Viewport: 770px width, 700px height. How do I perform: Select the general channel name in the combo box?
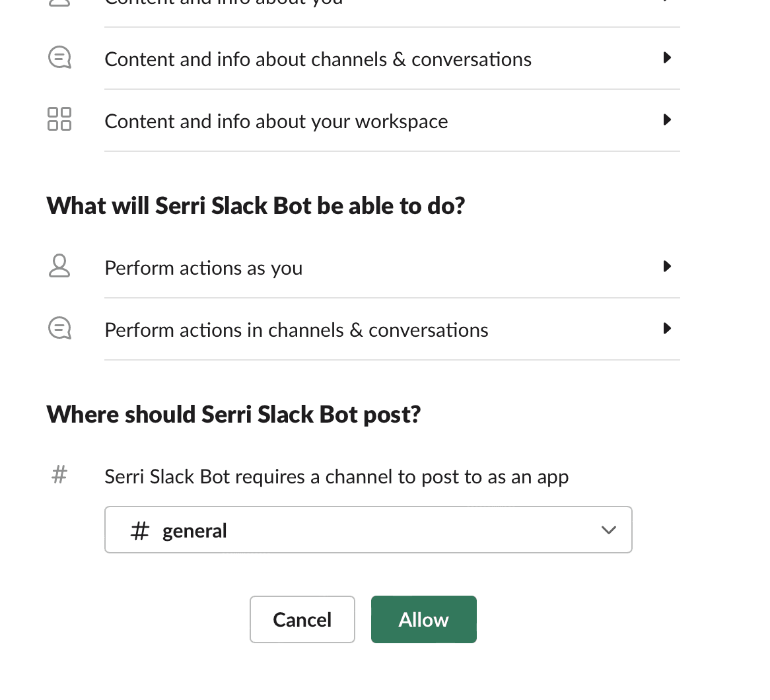point(195,530)
